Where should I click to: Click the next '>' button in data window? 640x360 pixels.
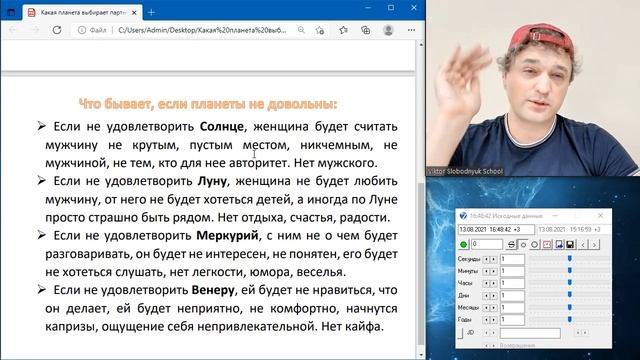tap(594, 245)
